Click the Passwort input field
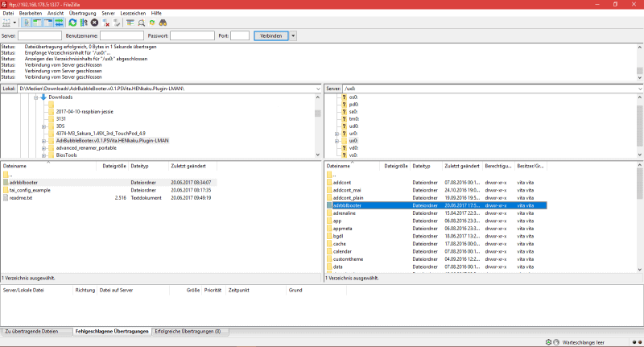Image resolution: width=644 pixels, height=347 pixels. tap(192, 35)
